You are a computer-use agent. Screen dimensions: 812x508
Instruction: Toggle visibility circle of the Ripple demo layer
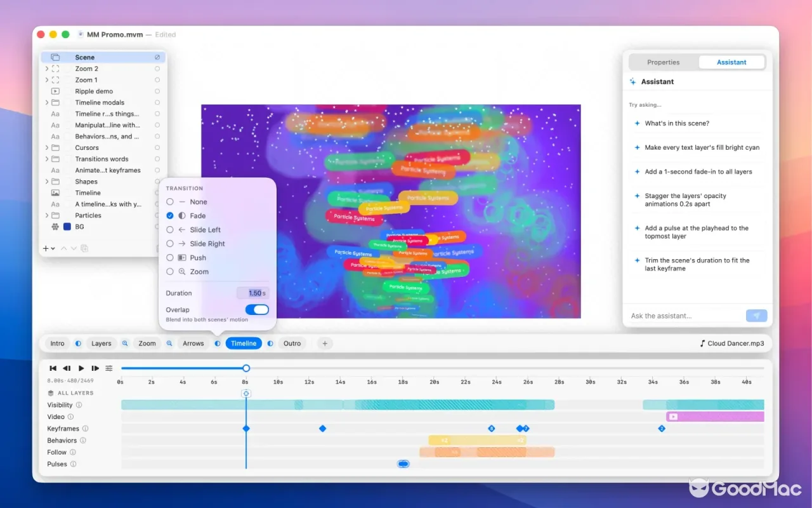pos(157,91)
